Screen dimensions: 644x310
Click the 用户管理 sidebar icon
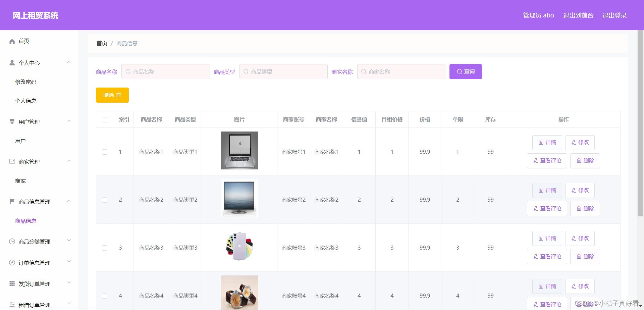click(12, 121)
